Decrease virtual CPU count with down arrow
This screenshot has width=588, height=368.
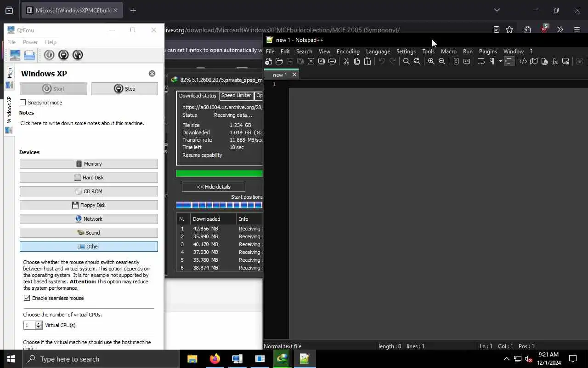(x=39, y=327)
